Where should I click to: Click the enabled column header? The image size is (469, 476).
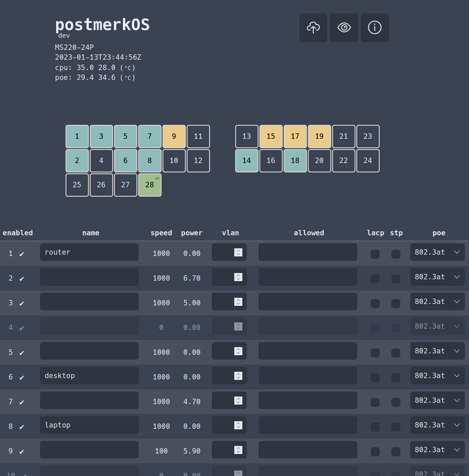pyautogui.click(x=18, y=233)
